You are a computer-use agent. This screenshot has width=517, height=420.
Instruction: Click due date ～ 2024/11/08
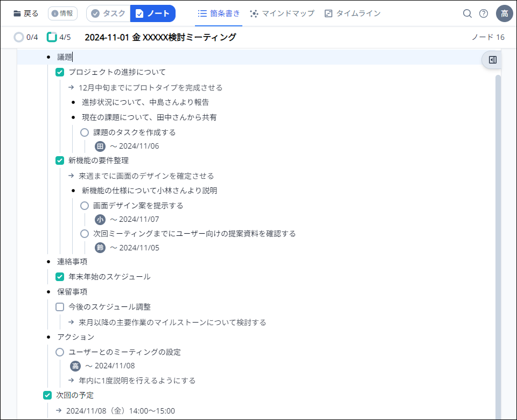[x=110, y=366]
